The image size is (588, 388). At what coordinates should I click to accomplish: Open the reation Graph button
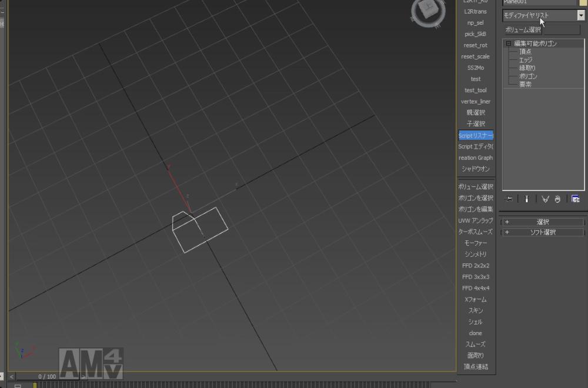pos(476,158)
